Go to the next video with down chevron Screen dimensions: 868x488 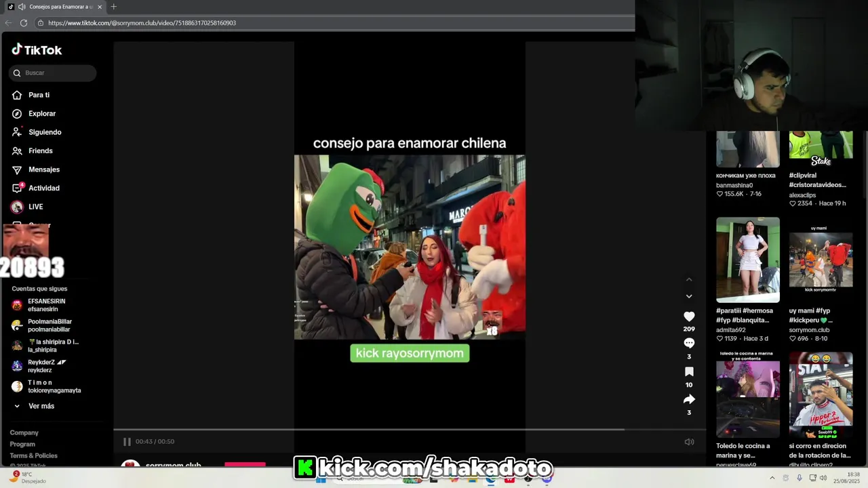click(x=689, y=296)
